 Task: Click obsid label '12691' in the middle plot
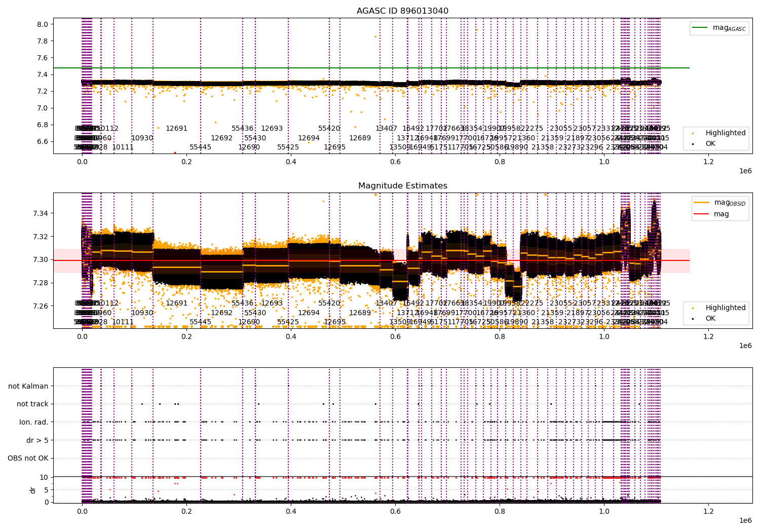[176, 303]
